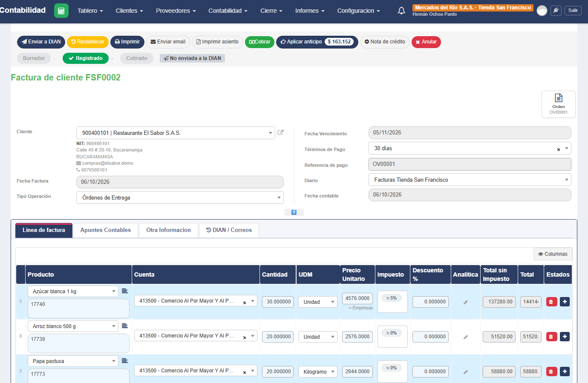The image size is (588, 383).
Task: Show the Columnas visibility options
Action: coord(553,254)
